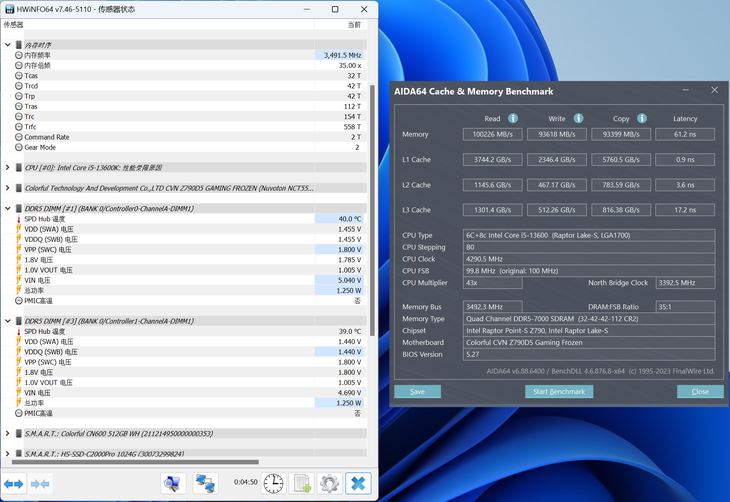
Task: Expand S.M.A.R.T. HS-SSD-C2000Pro 1024G section
Action: tap(8, 454)
